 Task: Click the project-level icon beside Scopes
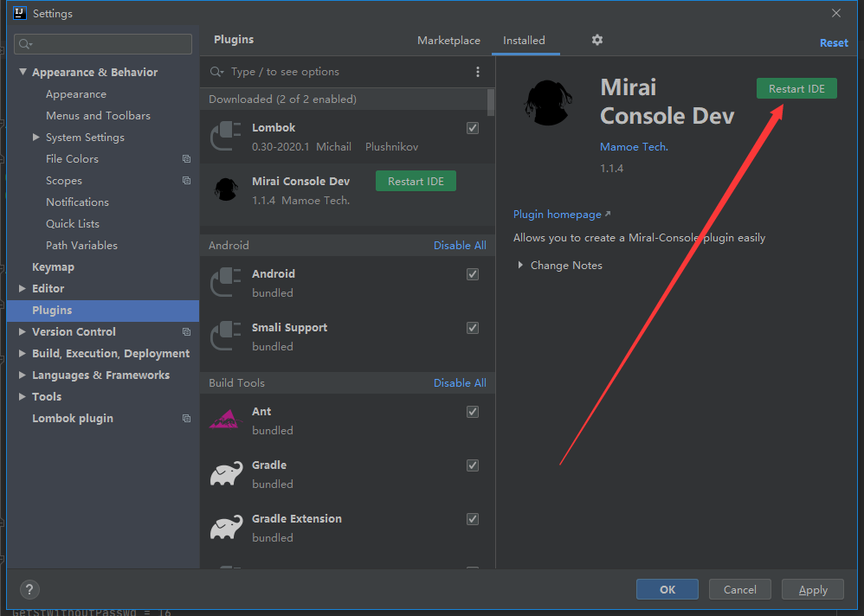click(187, 181)
